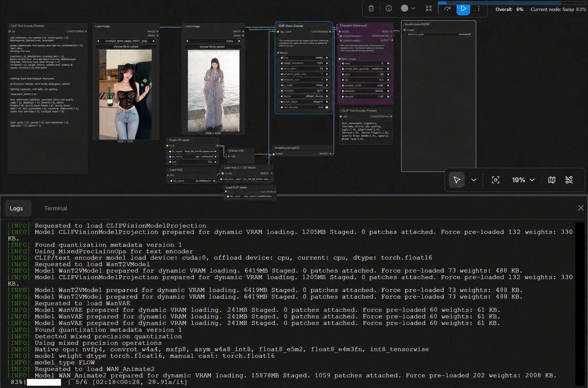Viewport: 588px width, 388px height.
Task: Expand the dropdown next to pointer tool
Action: tap(474, 180)
